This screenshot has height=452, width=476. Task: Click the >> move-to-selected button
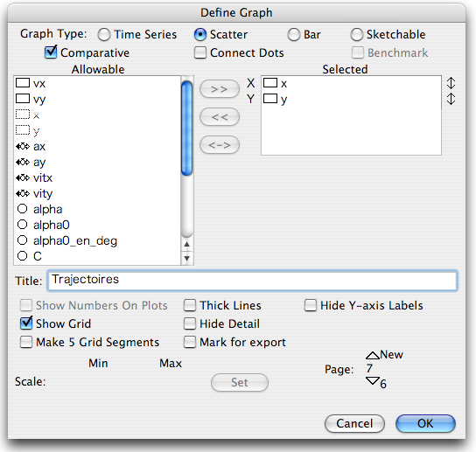pyautogui.click(x=220, y=89)
